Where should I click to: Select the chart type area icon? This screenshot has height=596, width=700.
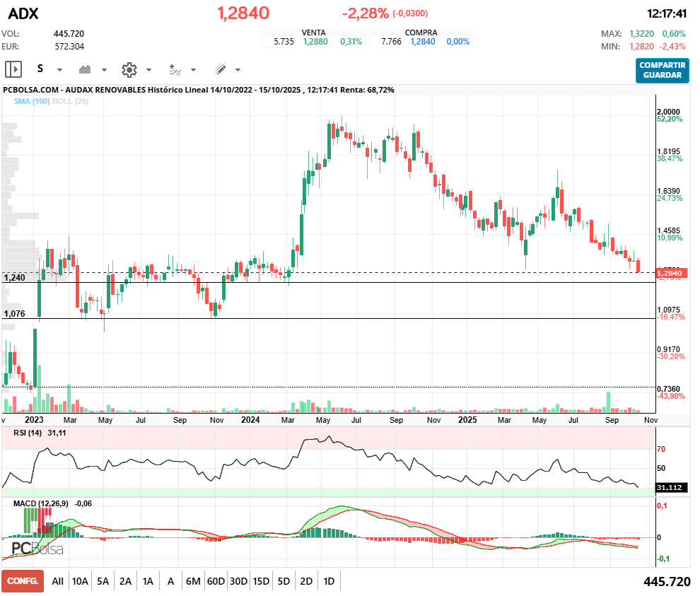pyautogui.click(x=86, y=69)
